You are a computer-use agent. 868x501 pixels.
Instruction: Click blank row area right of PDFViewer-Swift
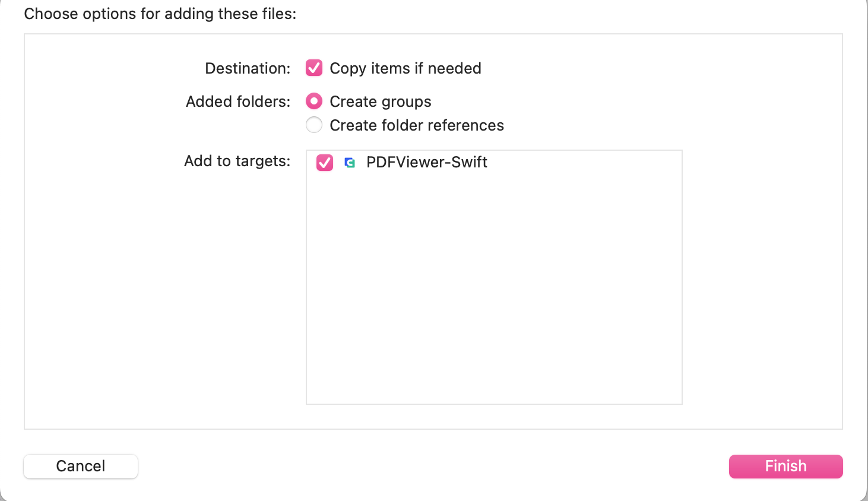585,163
